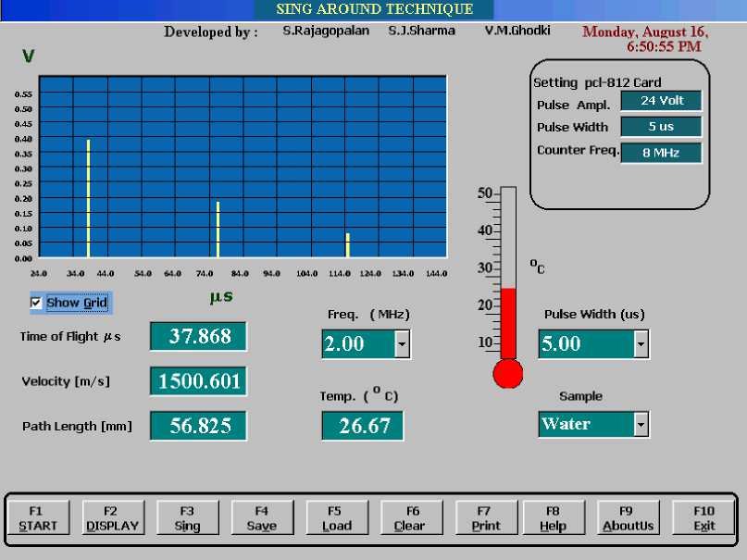The width and height of the screenshot is (747, 560).
Task: Click the F2 DISPLAY button
Action: (112, 518)
